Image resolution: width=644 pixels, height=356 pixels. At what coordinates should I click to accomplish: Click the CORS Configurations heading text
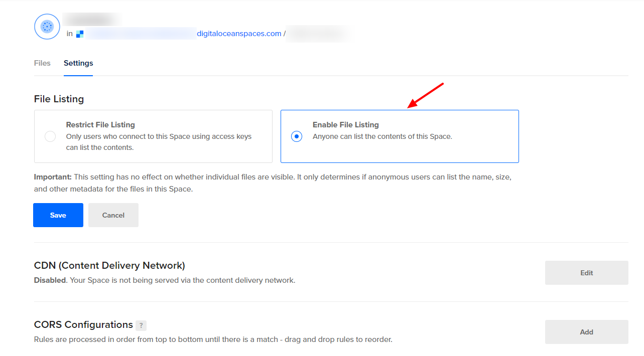pos(83,325)
